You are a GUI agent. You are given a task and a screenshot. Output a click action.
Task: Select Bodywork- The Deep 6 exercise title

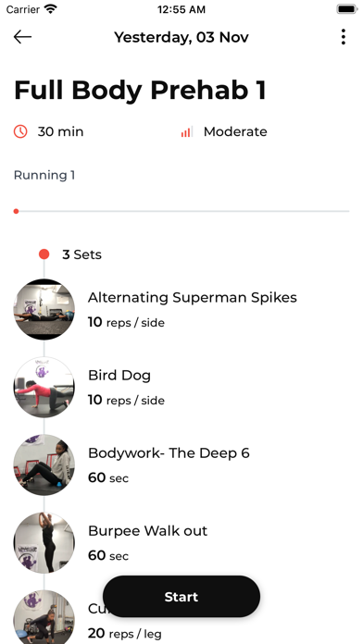[x=169, y=453]
